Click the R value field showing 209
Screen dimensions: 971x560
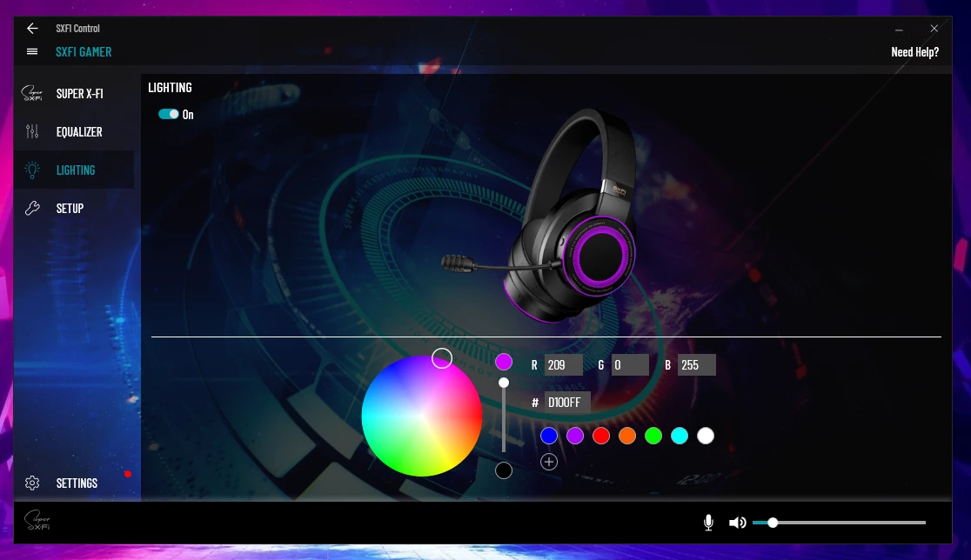(564, 365)
